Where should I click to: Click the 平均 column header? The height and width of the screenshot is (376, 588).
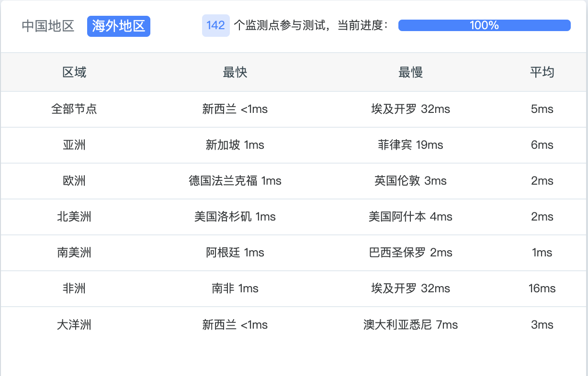(x=543, y=72)
